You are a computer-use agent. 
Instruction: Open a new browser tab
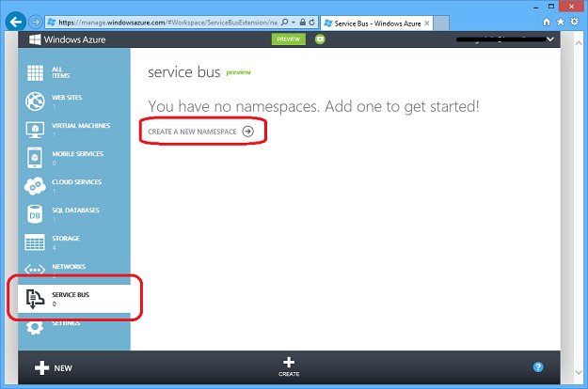point(442,23)
